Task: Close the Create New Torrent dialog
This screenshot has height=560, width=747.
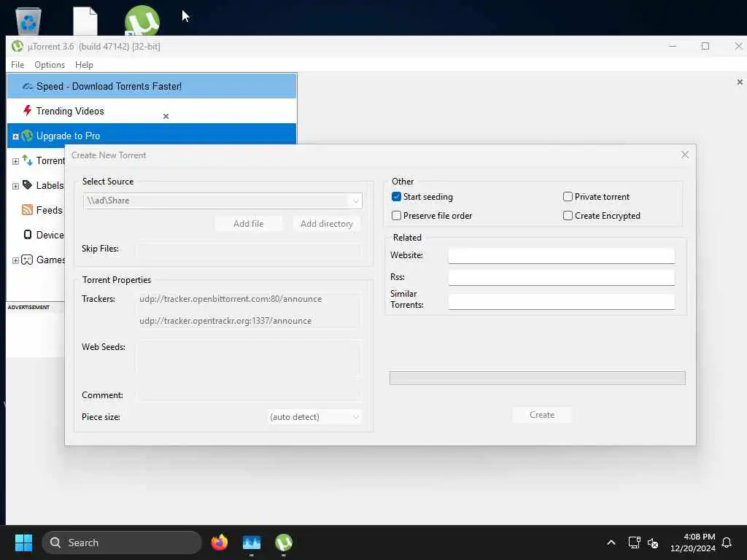Action: pos(684,155)
